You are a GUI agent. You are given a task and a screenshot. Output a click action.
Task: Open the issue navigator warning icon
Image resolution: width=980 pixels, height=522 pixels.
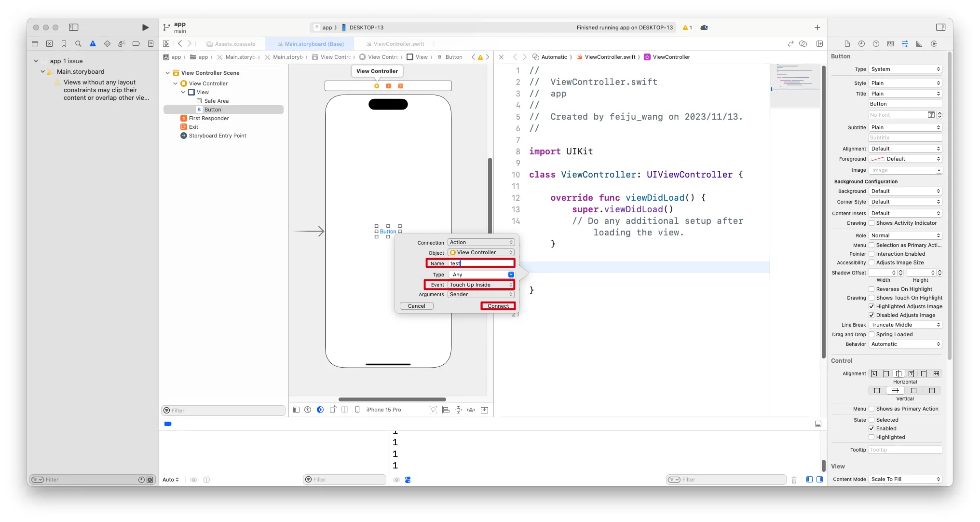tap(93, 44)
